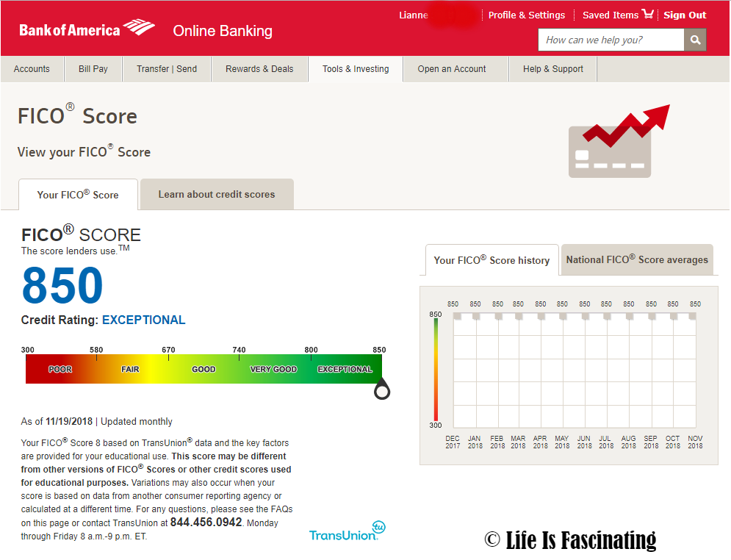Click the 740 tick label on the scale
This screenshot has height=560, width=731.
(x=240, y=350)
